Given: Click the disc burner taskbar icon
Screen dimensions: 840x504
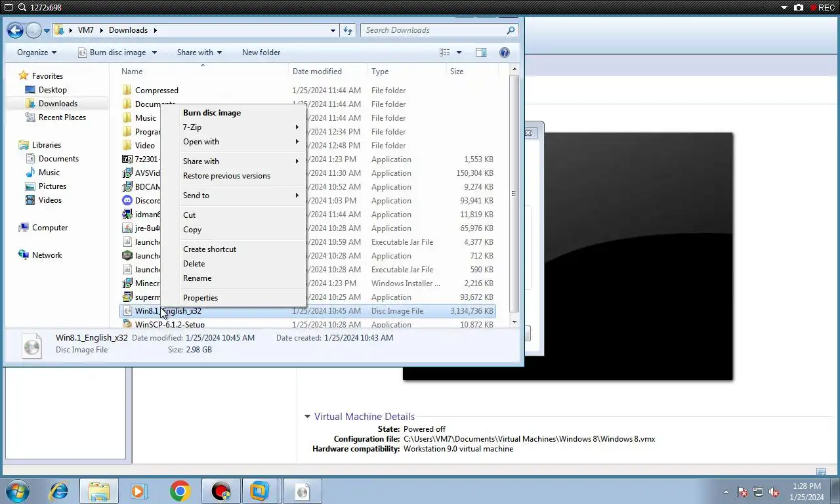Looking at the screenshot, I should tap(302, 491).
